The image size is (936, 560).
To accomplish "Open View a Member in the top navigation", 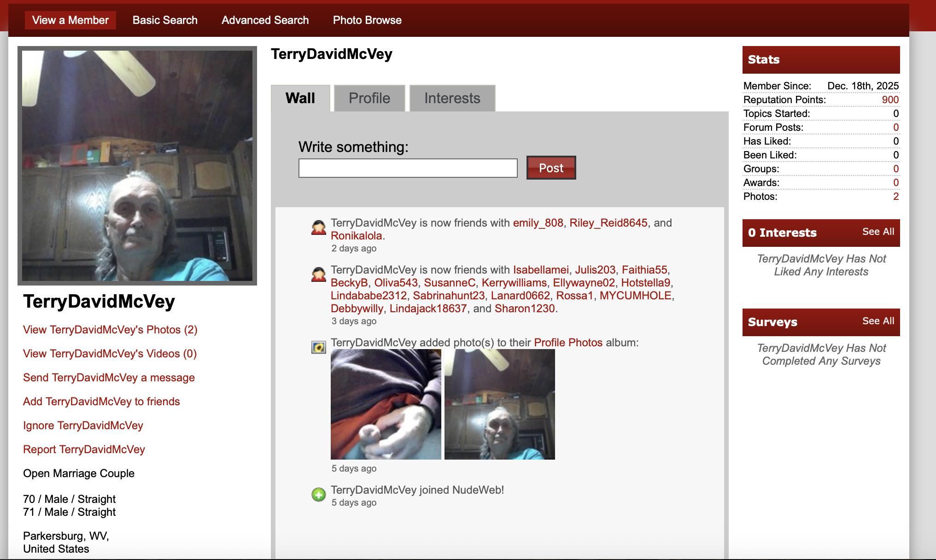I will pyautogui.click(x=70, y=20).
